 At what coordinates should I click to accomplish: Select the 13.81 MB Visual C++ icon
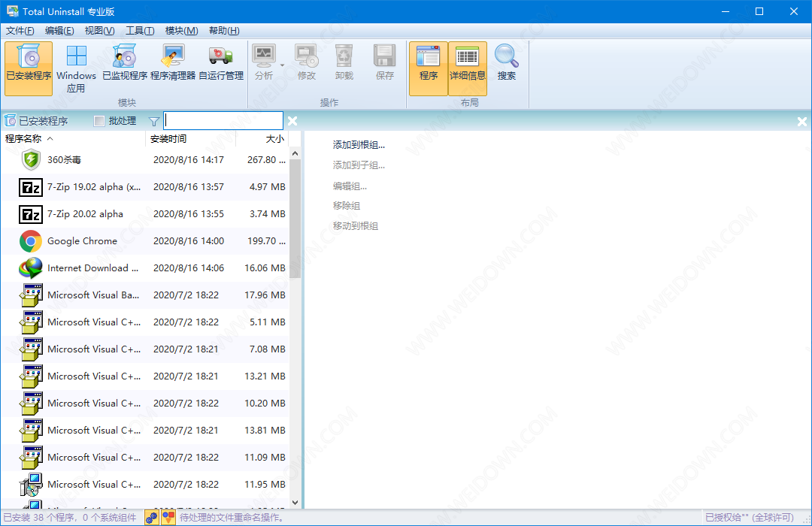point(31,431)
